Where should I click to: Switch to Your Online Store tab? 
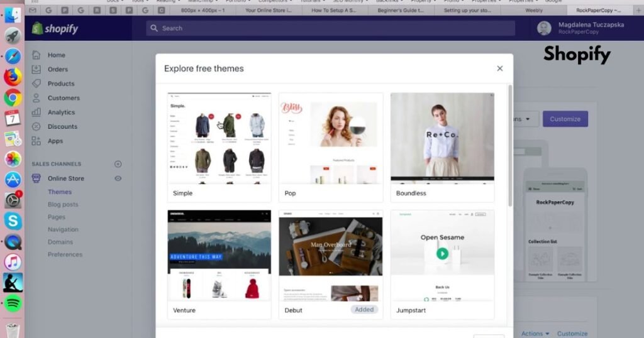(269, 10)
